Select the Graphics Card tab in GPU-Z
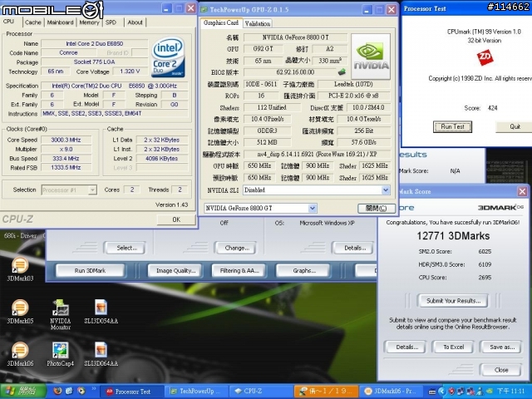The width and height of the screenshot is (532, 399). [x=221, y=22]
